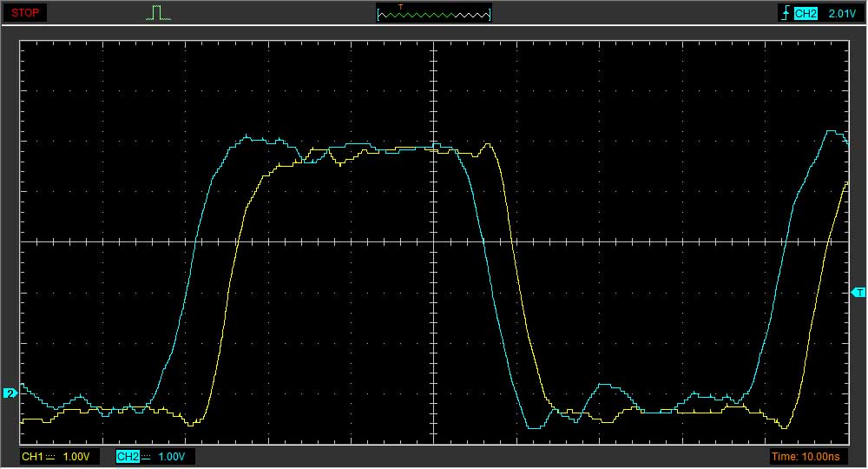Click the rising edge trigger slope icon
Image resolution: width=868 pixels, height=469 pixels.
tap(785, 13)
